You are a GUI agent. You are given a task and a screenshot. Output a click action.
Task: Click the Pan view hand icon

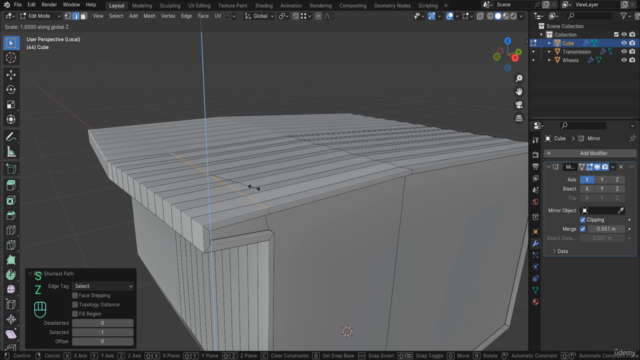(x=519, y=91)
